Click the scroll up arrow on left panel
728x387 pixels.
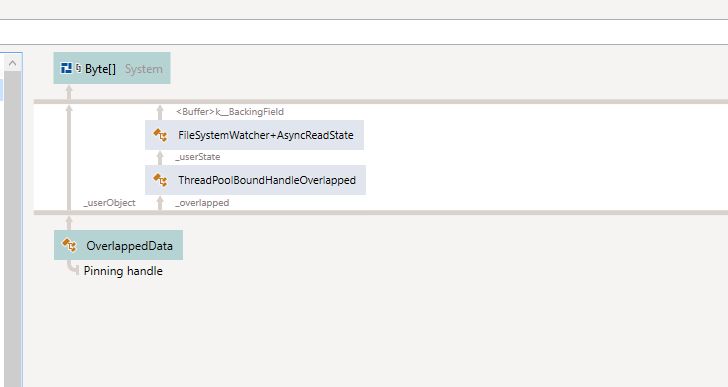click(13, 62)
